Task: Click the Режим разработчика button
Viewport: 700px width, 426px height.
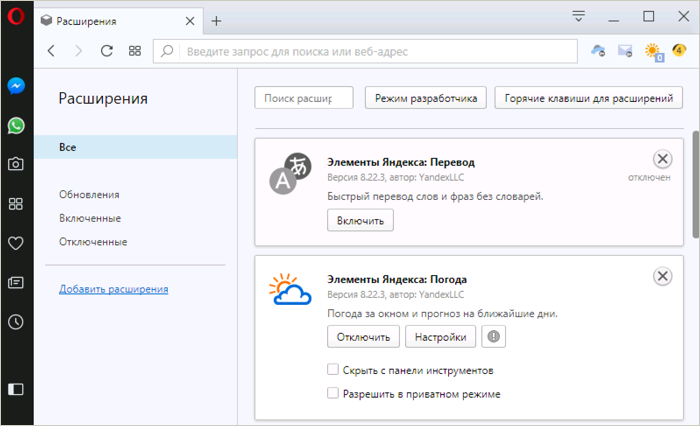Action: [426, 98]
